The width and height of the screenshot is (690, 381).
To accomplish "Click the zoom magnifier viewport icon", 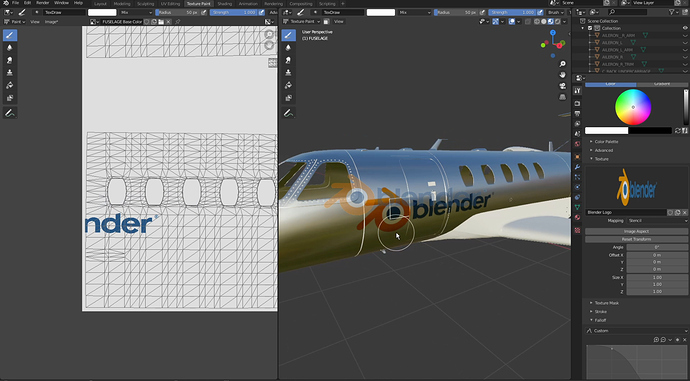I will (x=562, y=64).
